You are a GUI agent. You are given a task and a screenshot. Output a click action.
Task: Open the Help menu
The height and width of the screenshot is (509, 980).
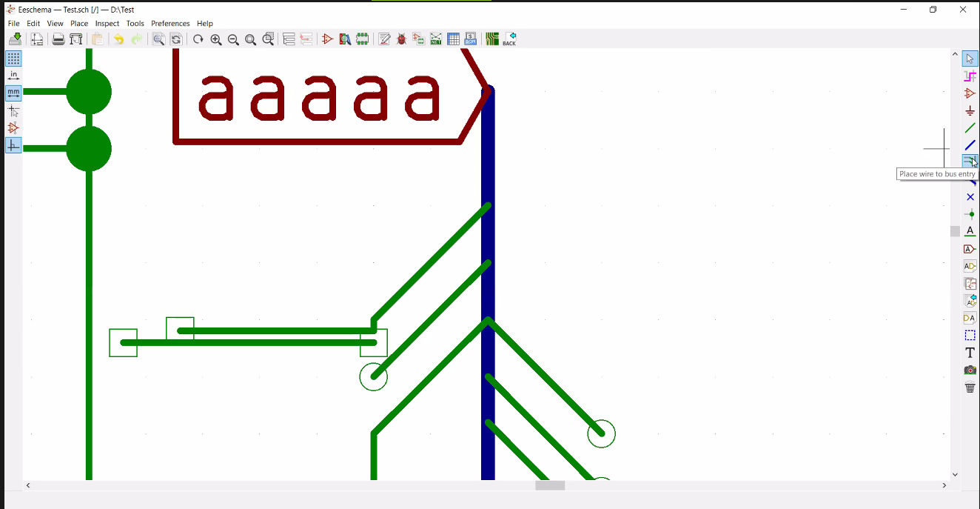pyautogui.click(x=205, y=24)
